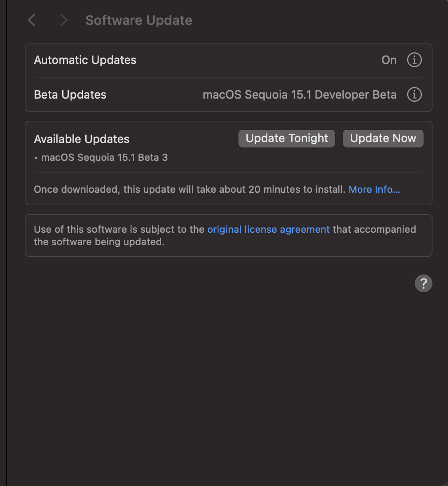
Task: Click the 20 minutes to install note
Action: (x=190, y=189)
